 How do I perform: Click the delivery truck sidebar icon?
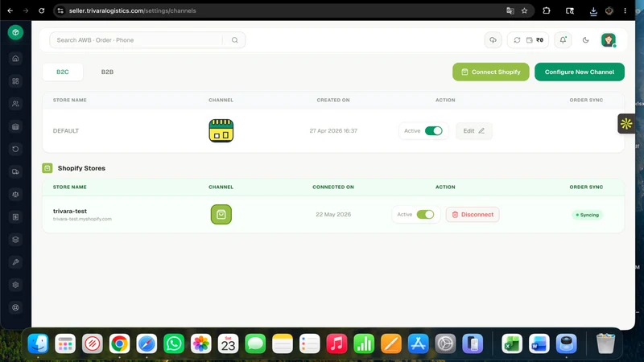point(15,171)
